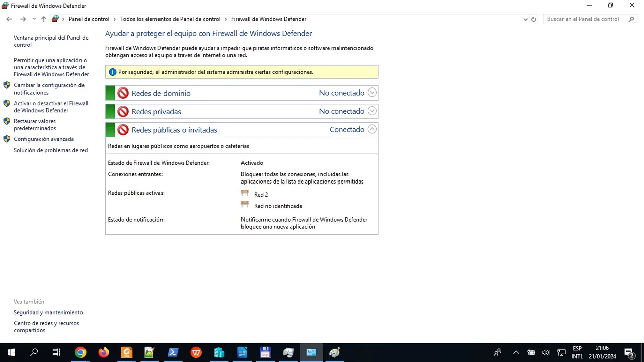The height and width of the screenshot is (362, 644).
Task: Open Solución de problemas de red
Action: click(x=50, y=150)
